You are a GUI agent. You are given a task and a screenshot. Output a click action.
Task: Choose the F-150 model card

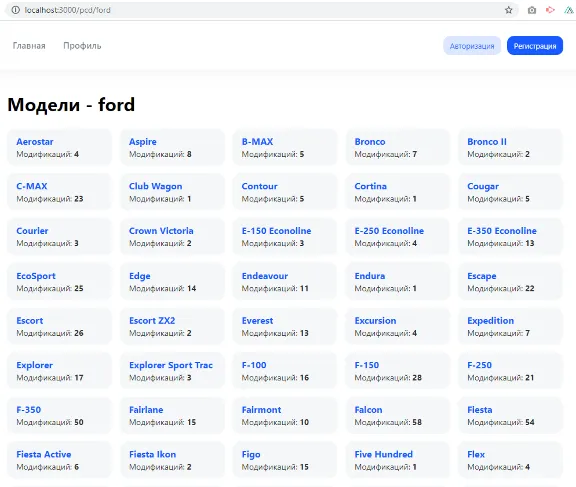point(398,371)
